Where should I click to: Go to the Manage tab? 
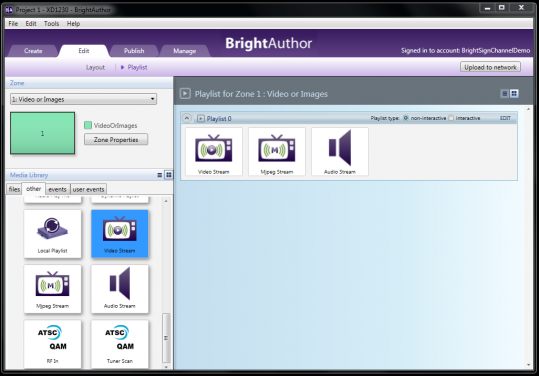tap(185, 51)
